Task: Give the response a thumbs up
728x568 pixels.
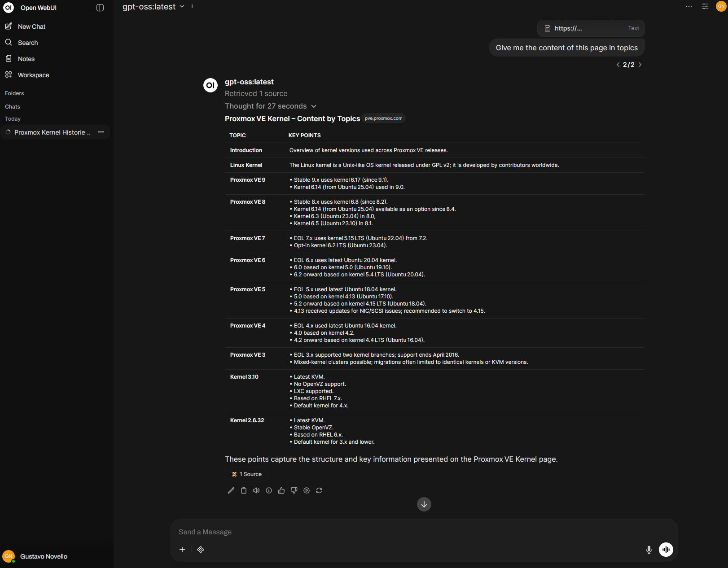Action: 281,490
